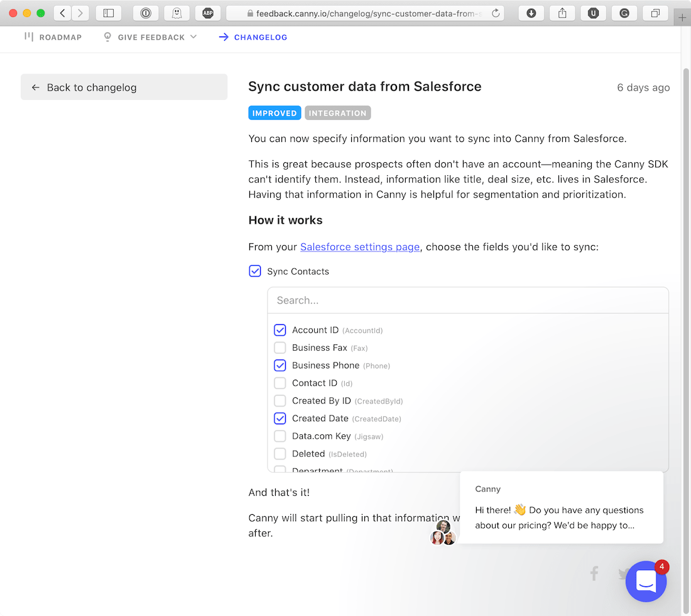This screenshot has height=616, width=691.
Task: Click the 'Created Date' field label
Action: point(320,418)
